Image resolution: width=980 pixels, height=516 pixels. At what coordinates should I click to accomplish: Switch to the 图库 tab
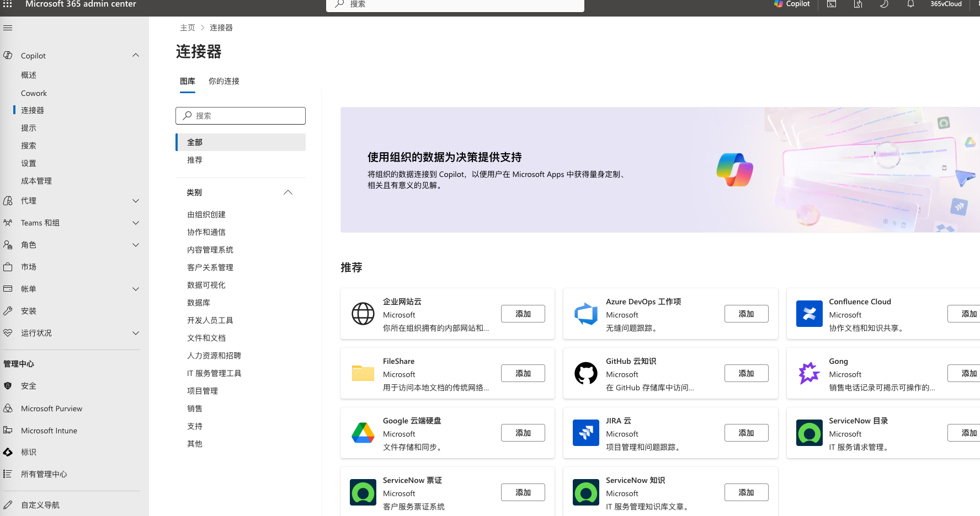point(188,81)
